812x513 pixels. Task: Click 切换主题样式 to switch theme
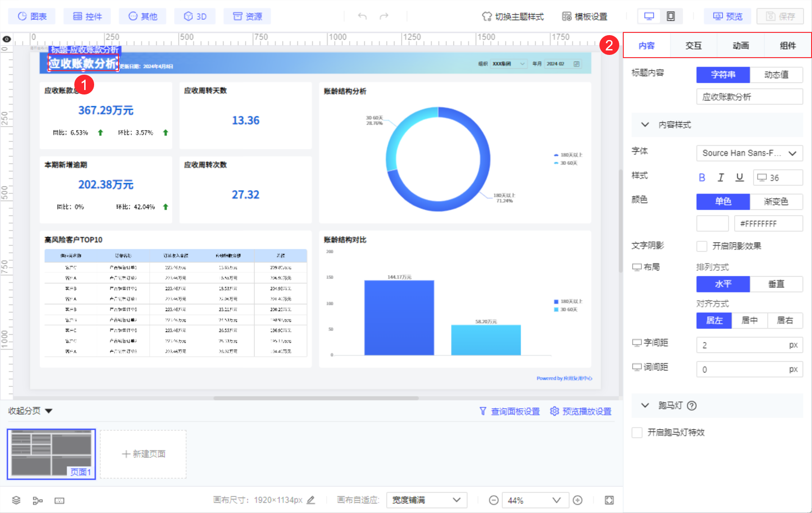click(x=513, y=17)
